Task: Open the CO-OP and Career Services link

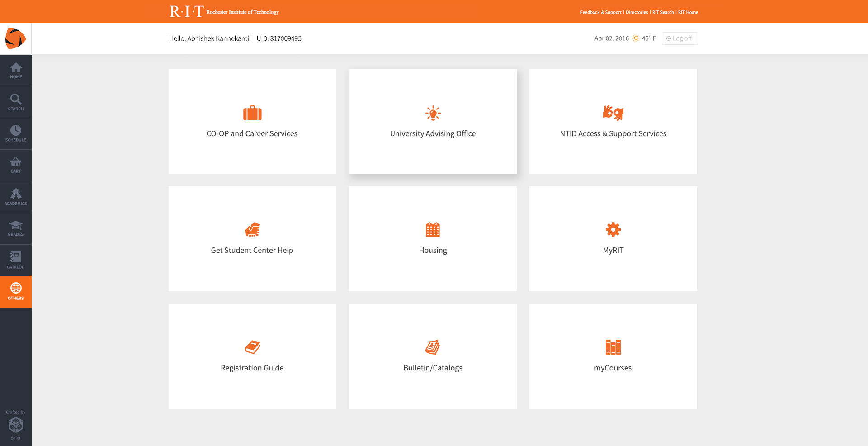Action: (252, 134)
